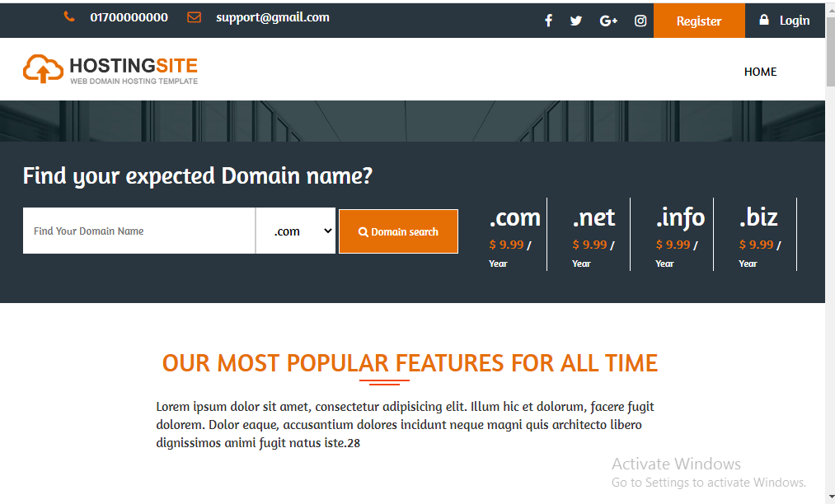The height and width of the screenshot is (504, 835).
Task: Click the support@gmail.com email address
Action: [x=272, y=17]
